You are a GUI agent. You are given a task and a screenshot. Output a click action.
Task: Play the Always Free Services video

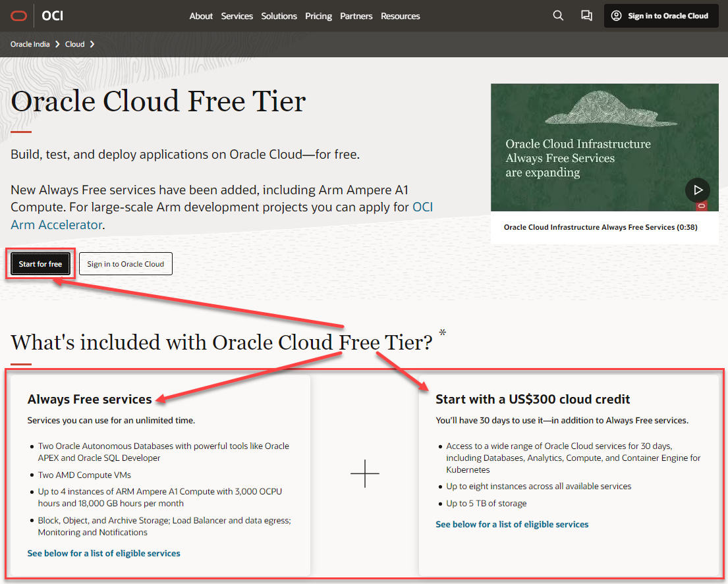point(697,190)
